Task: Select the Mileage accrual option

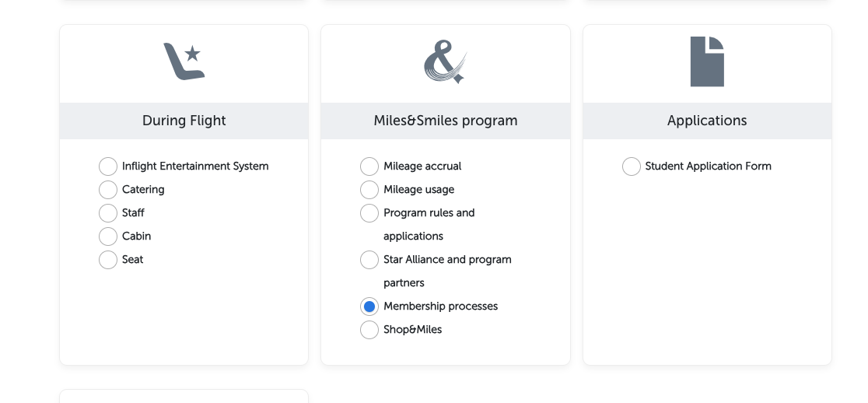Action: pos(369,166)
